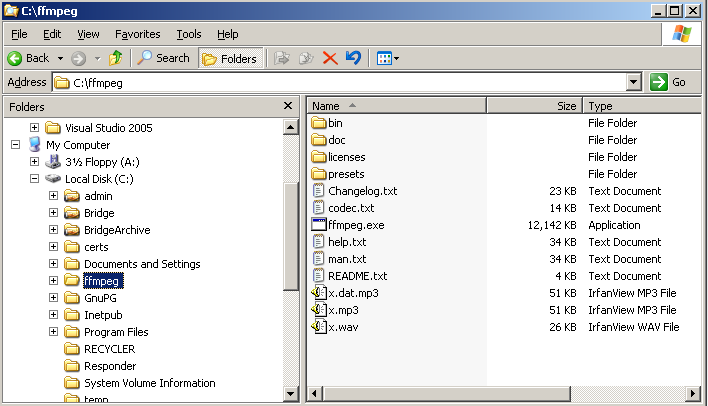The image size is (708, 406).
Task: Click the blue Undo toolbar icon
Action: [353, 58]
